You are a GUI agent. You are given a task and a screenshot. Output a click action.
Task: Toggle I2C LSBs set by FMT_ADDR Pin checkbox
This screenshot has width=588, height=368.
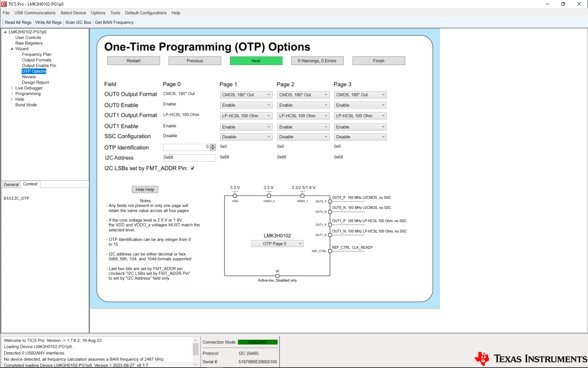(x=192, y=168)
